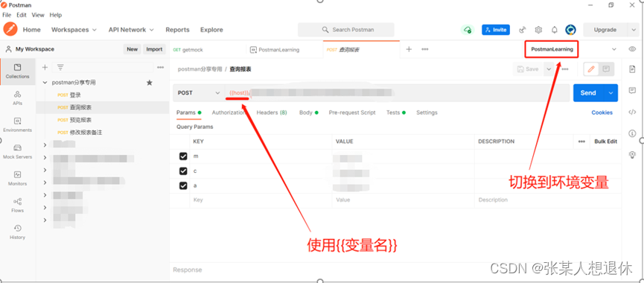Open the Monitors sidebar panel

click(17, 178)
